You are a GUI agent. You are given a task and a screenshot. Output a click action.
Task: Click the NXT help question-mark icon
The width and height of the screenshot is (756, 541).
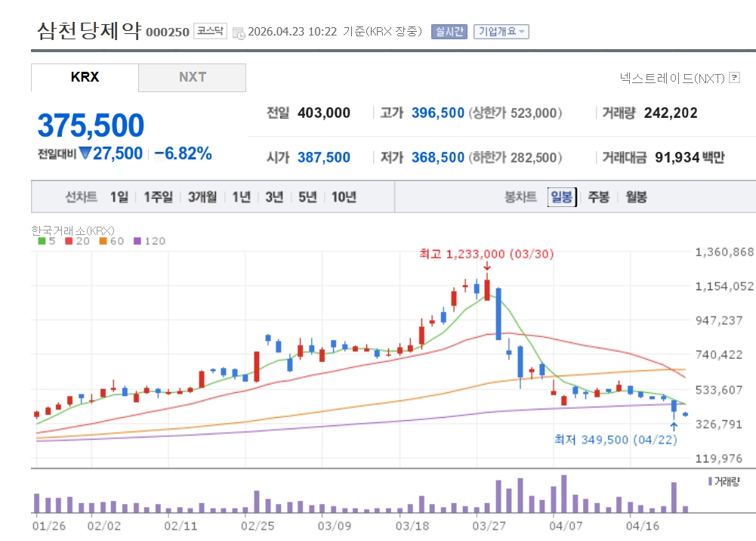734,77
